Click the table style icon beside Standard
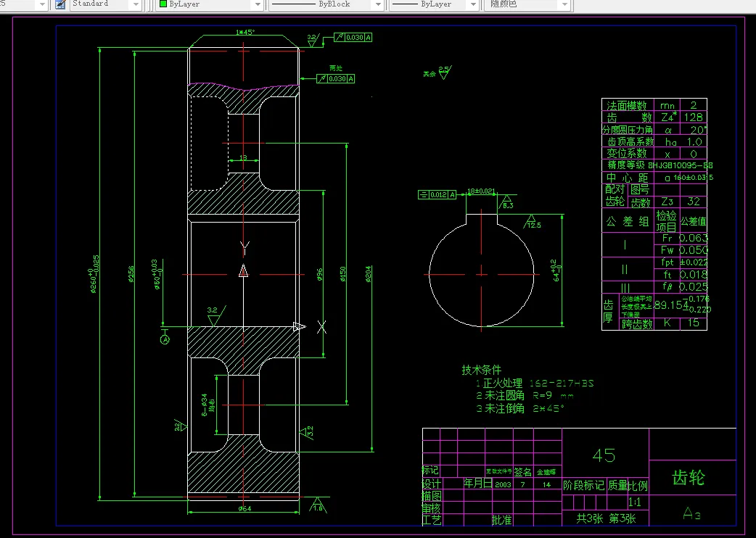Viewport: 756px width, 538px height. [x=60, y=4]
